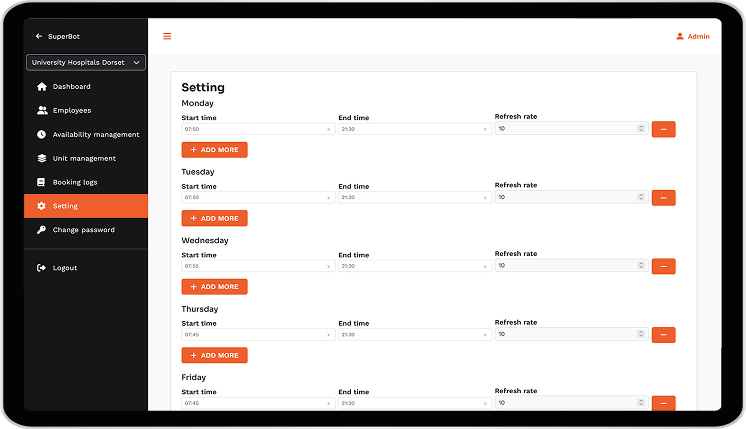Open Availability management

click(86, 135)
